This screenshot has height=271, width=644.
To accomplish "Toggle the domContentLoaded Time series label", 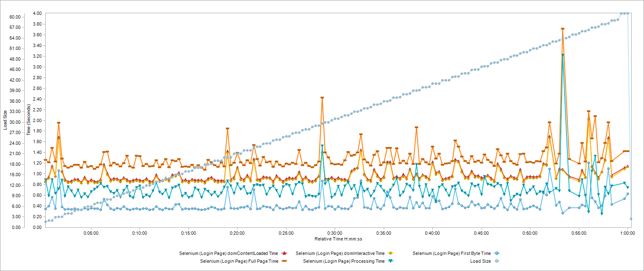I will (229, 253).
